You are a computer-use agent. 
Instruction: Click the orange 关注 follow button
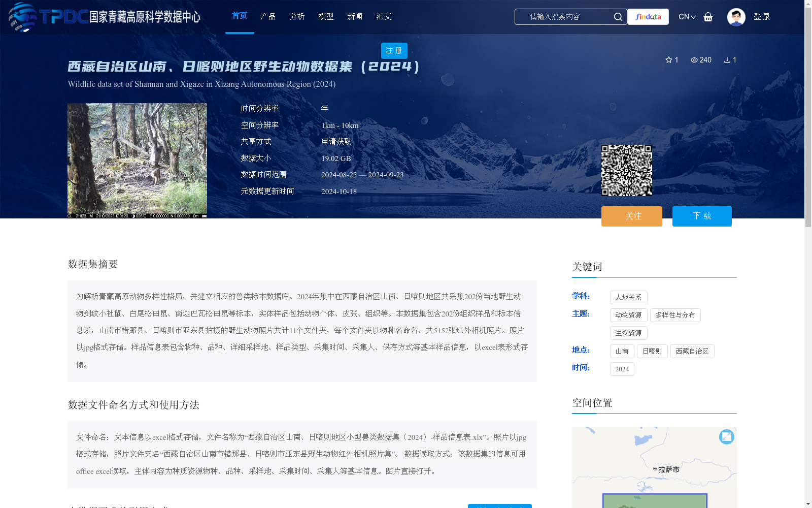click(x=632, y=216)
